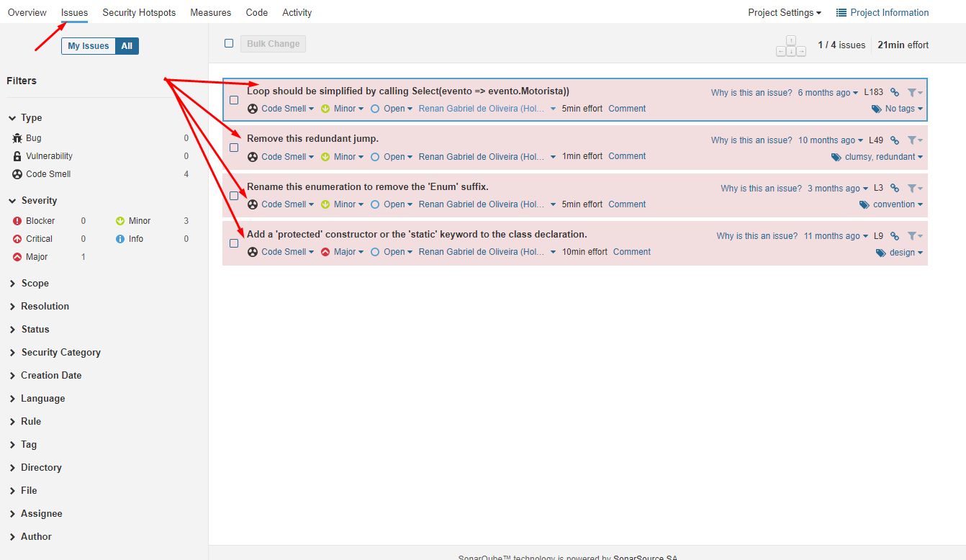Go to the Measures tab
966x560 pixels.
210,13
